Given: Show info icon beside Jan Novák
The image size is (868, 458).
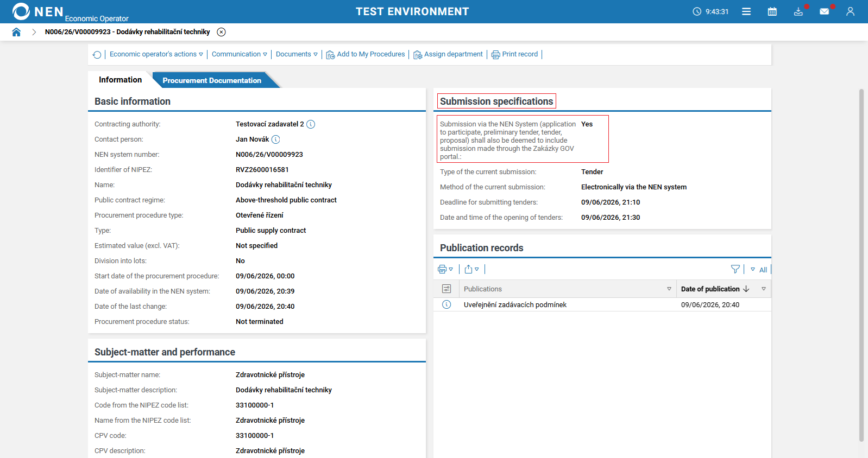Looking at the screenshot, I should click(x=276, y=139).
